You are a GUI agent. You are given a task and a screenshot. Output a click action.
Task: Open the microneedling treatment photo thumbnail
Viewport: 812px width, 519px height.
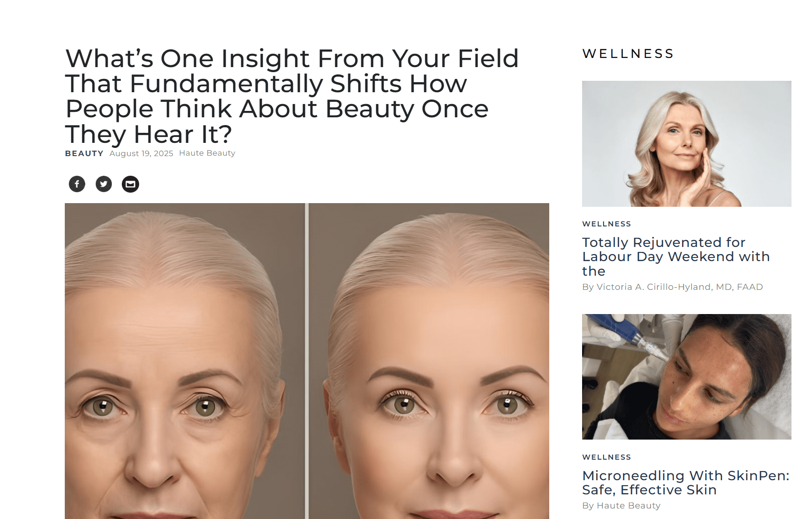pyautogui.click(x=687, y=377)
